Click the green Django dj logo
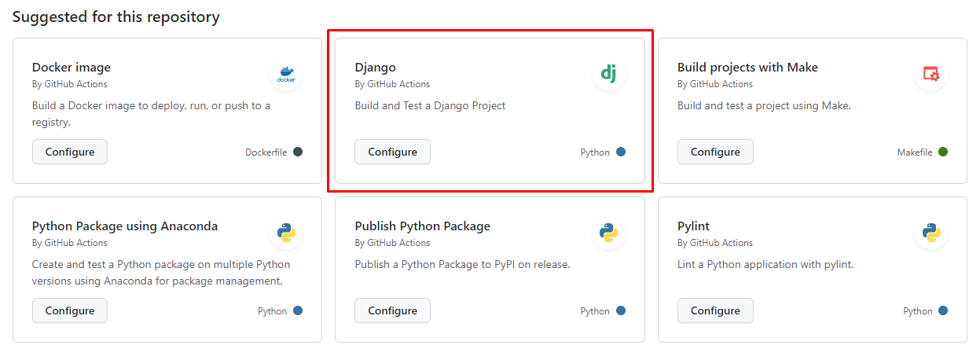Viewport: 980px width, 360px height. [608, 75]
